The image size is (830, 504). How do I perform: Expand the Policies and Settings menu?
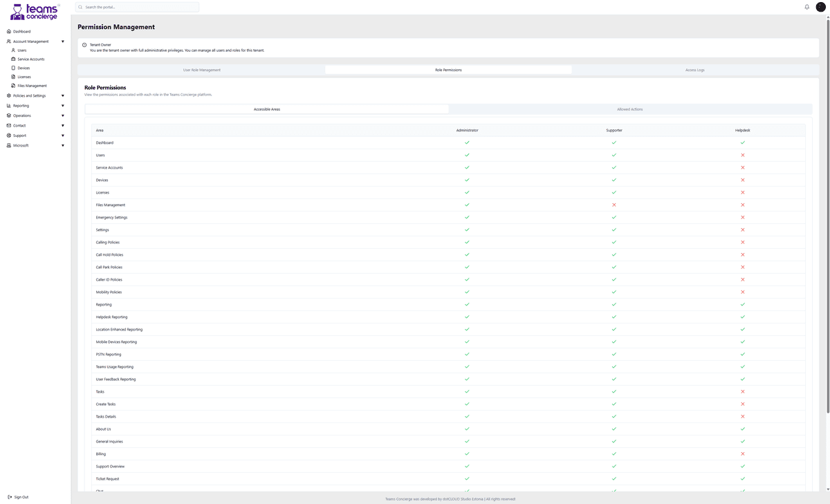click(63, 96)
